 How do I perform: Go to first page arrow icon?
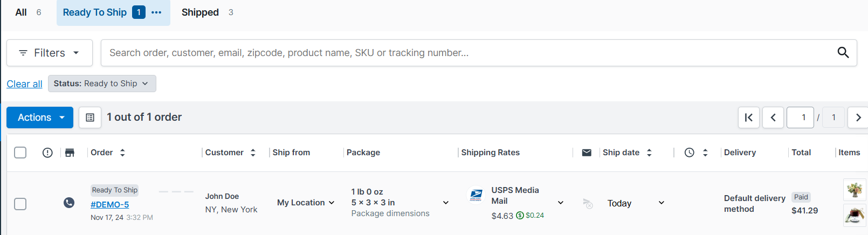pos(749,118)
